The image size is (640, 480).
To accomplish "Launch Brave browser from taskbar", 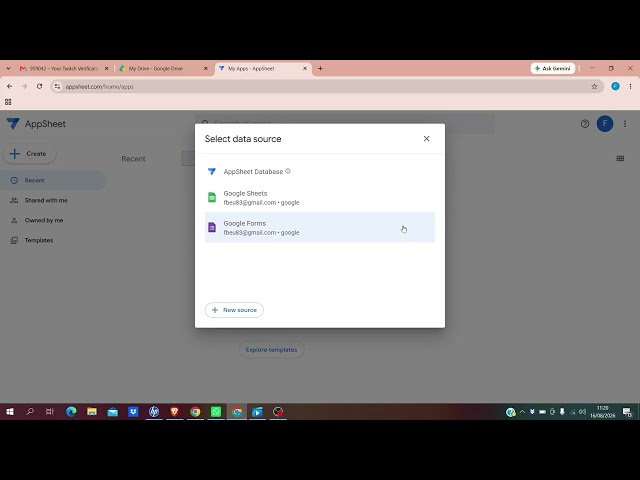I will [175, 412].
